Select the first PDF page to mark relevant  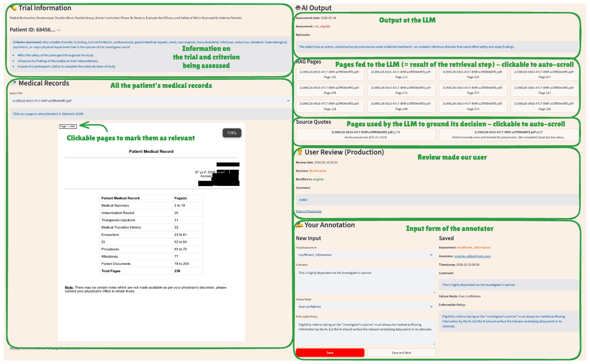(151, 232)
